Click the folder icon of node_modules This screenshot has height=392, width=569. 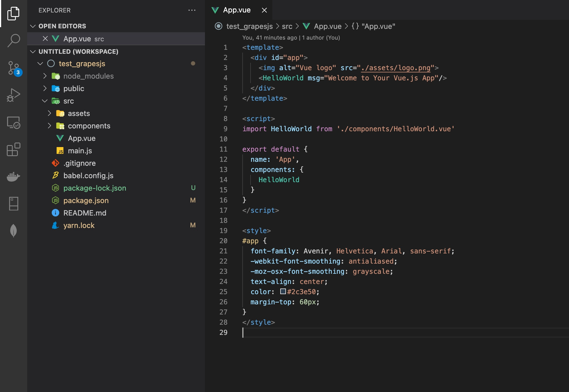coord(56,76)
